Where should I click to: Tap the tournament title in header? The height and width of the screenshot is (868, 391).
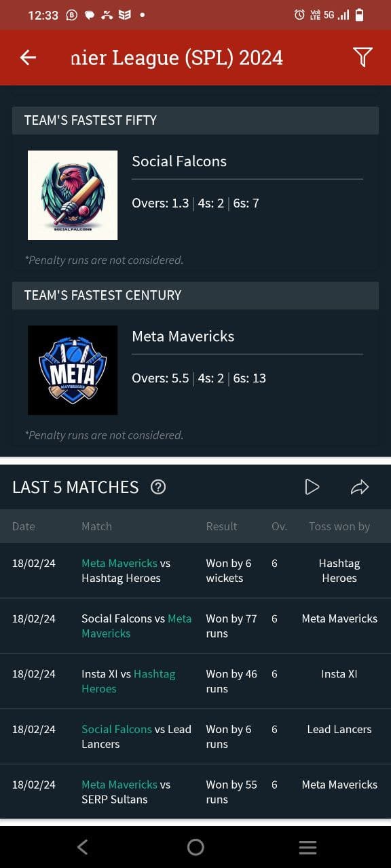tap(177, 58)
